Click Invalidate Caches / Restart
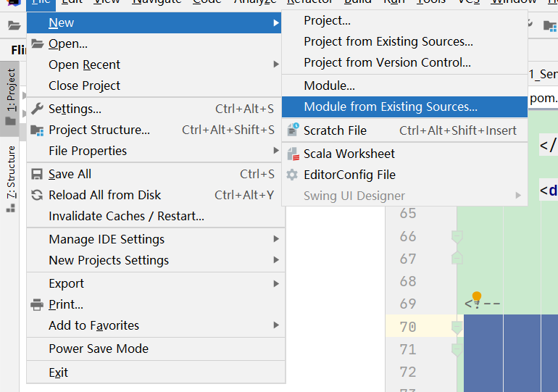This screenshot has height=392, width=558. point(126,216)
